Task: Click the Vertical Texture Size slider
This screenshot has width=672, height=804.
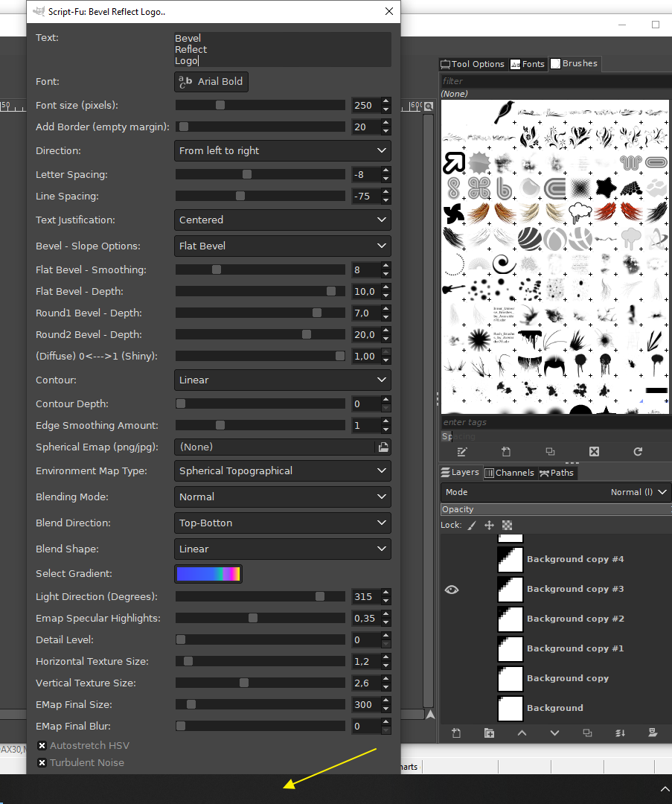Action: tap(260, 683)
